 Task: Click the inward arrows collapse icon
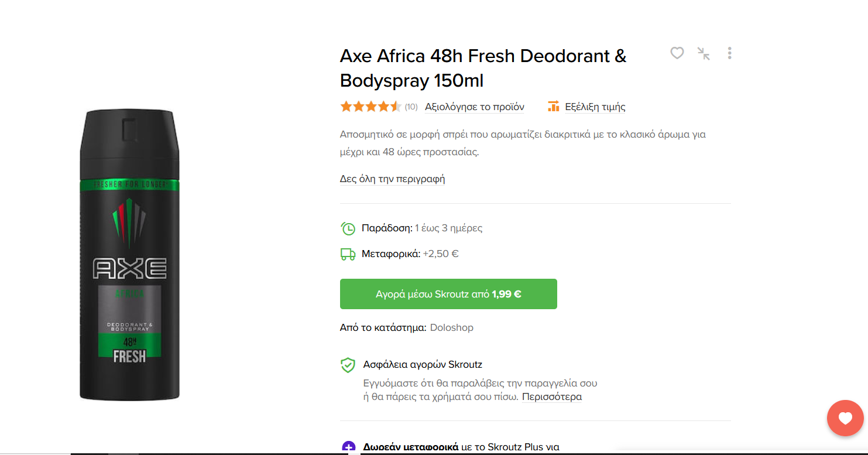[704, 53]
